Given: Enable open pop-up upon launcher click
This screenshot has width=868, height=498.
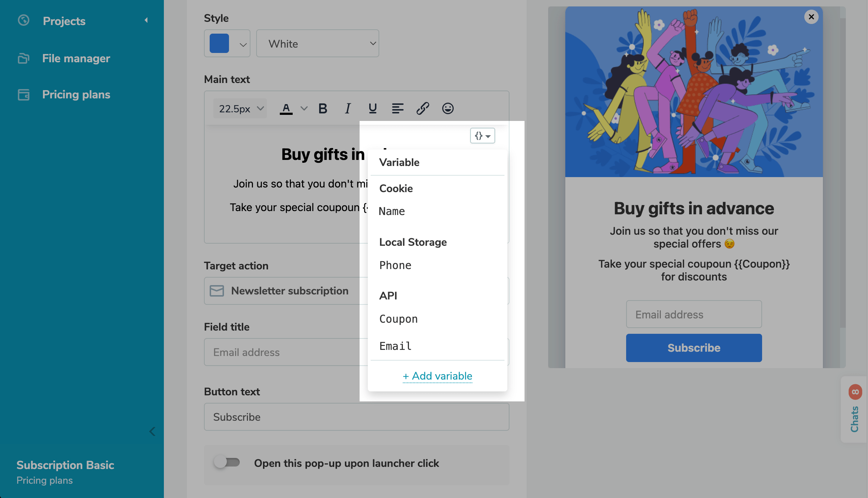Looking at the screenshot, I should point(227,462).
